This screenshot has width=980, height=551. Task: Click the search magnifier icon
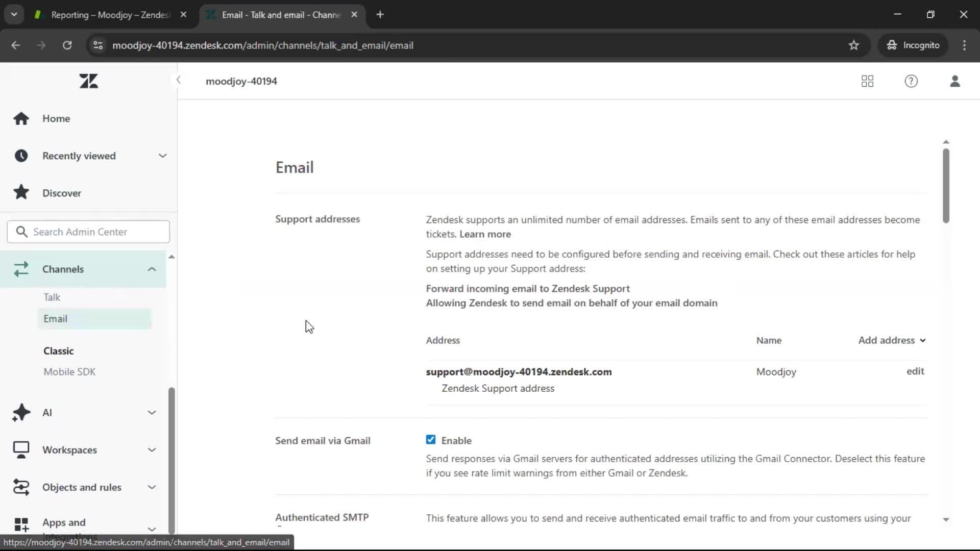pyautogui.click(x=21, y=232)
